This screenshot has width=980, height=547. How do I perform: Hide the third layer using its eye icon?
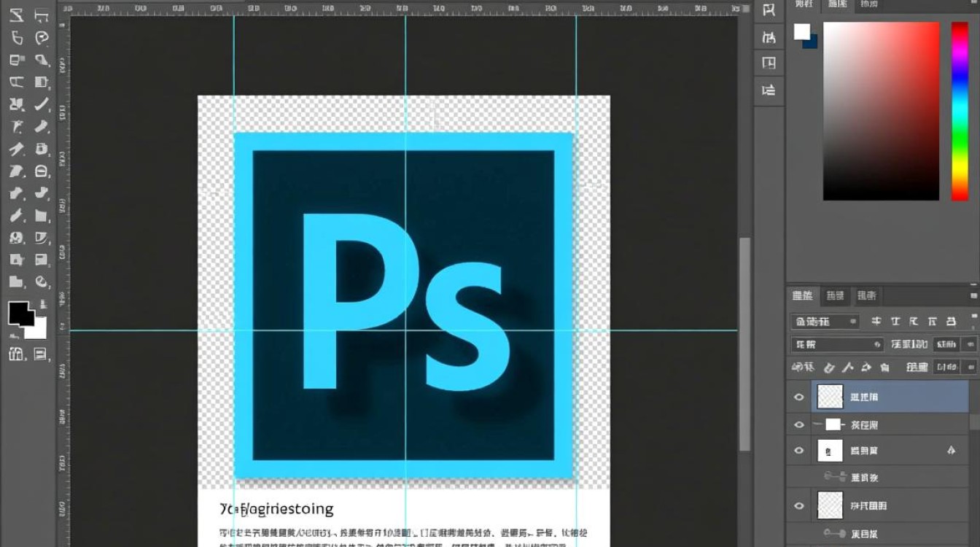point(799,451)
